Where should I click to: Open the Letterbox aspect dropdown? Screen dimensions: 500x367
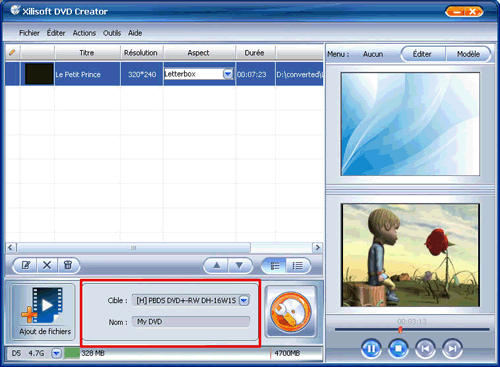coord(228,74)
